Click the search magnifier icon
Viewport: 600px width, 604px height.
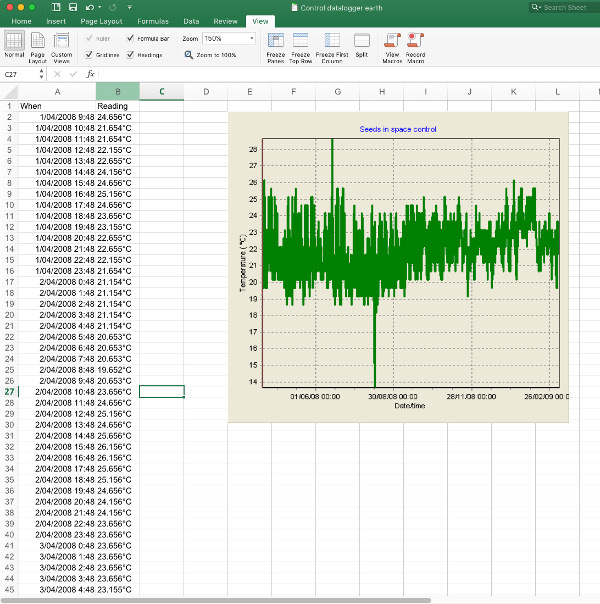pyautogui.click(x=535, y=7)
